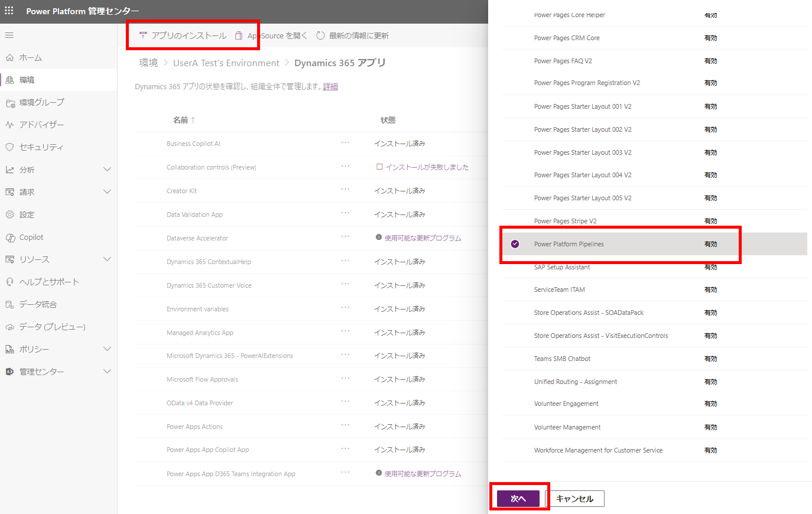812x514 pixels.
Task: Open more options for Creator Kit
Action: coord(345,190)
